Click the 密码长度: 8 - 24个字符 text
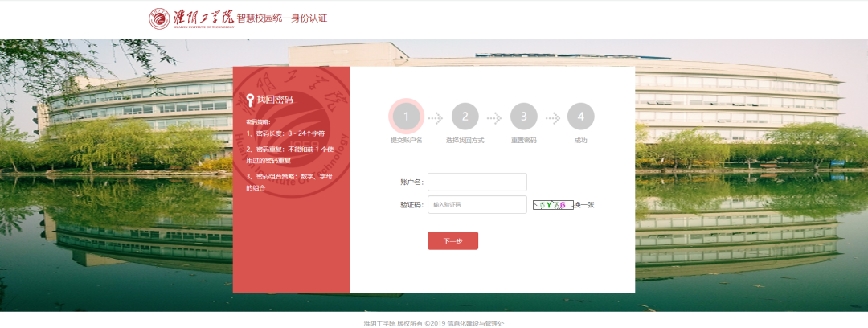868x328 pixels. (285, 133)
